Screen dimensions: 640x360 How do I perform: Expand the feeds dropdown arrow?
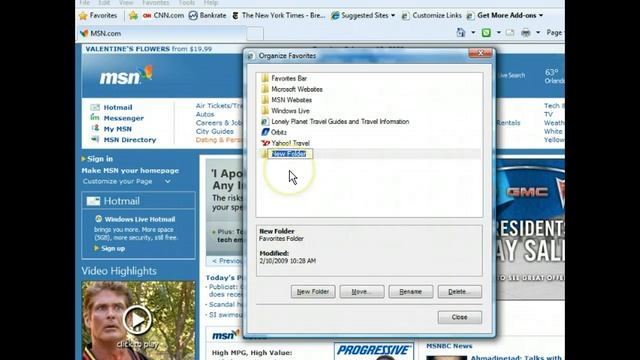[498, 33]
